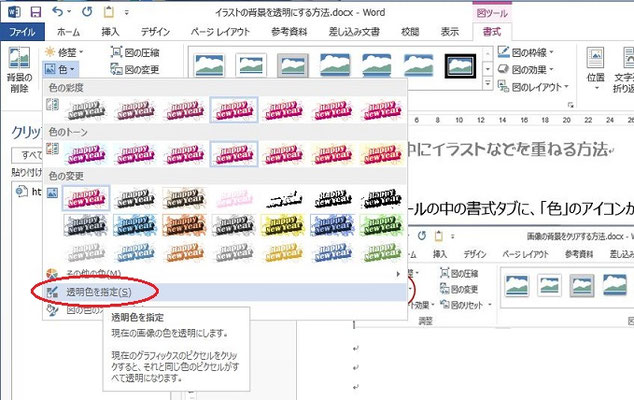Select the highlighted fourth saturation preset

point(234,110)
